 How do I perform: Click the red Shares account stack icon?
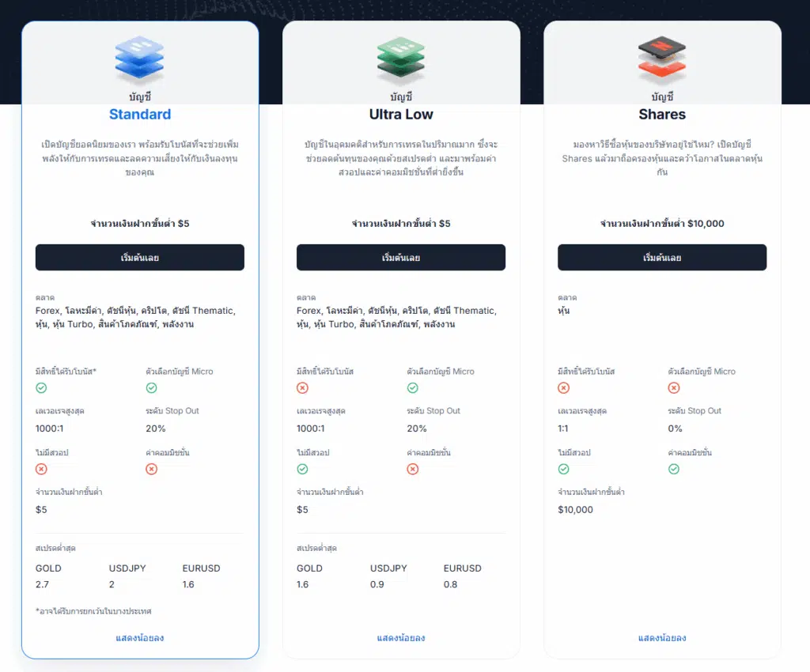pos(662,60)
